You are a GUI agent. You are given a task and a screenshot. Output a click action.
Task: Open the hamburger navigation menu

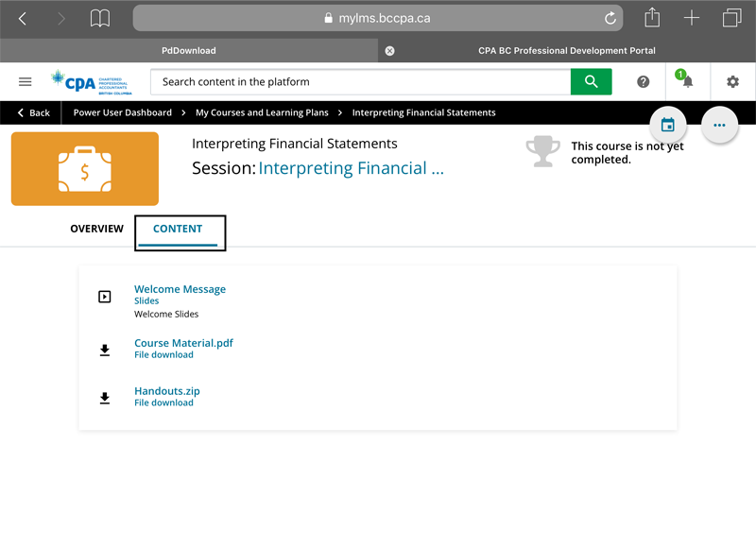(x=26, y=82)
